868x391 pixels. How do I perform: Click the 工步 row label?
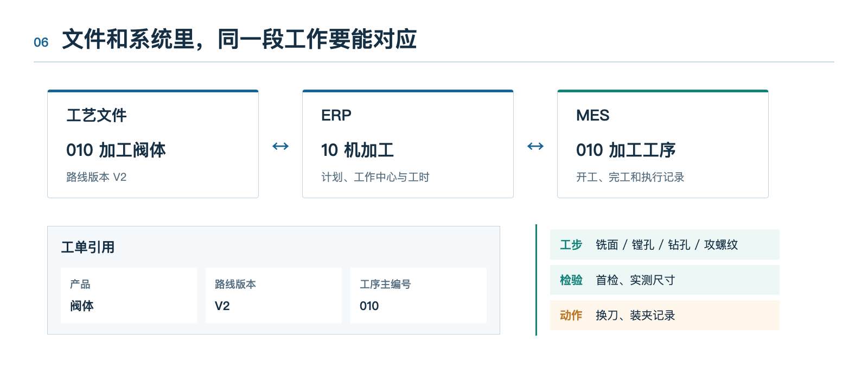(571, 244)
